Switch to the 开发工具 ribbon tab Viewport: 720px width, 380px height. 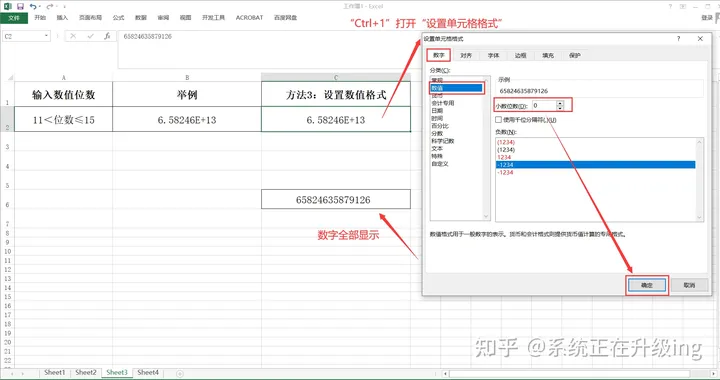pos(214,17)
